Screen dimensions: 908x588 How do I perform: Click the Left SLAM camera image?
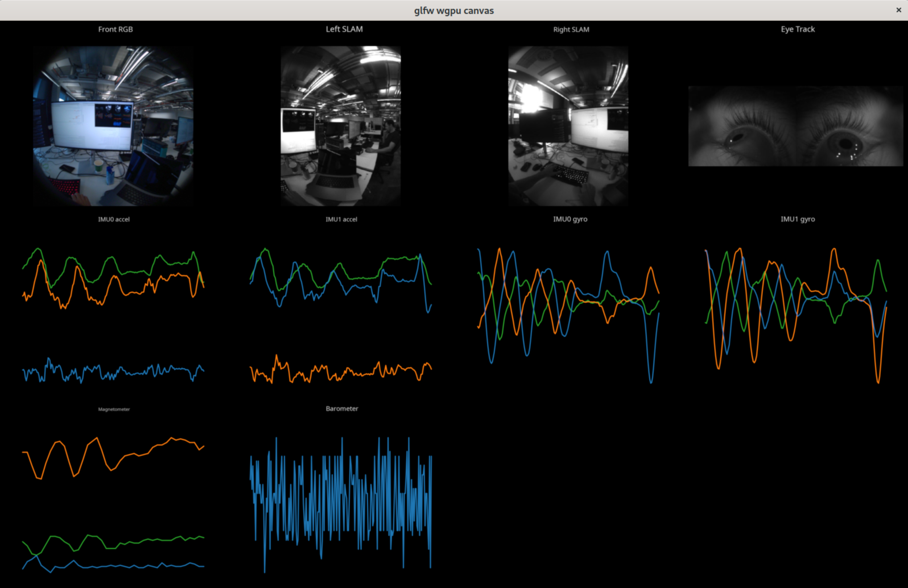click(x=341, y=126)
